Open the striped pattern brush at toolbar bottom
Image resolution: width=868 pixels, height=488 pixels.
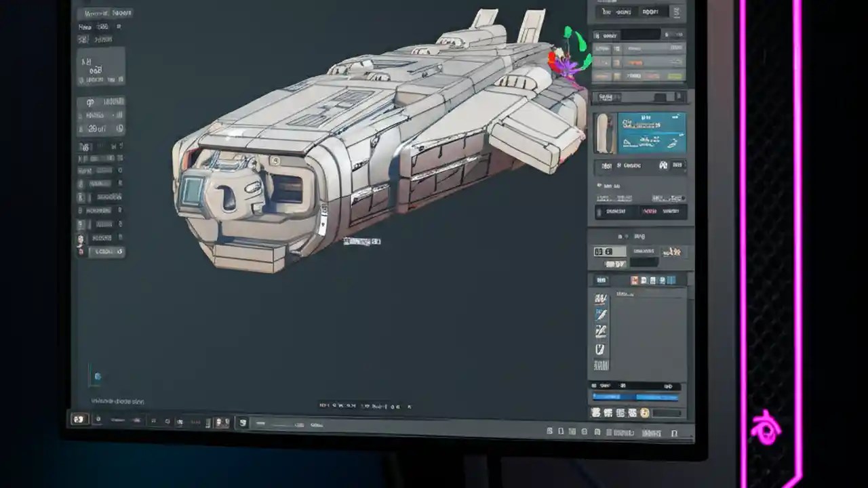pyautogui.click(x=601, y=365)
